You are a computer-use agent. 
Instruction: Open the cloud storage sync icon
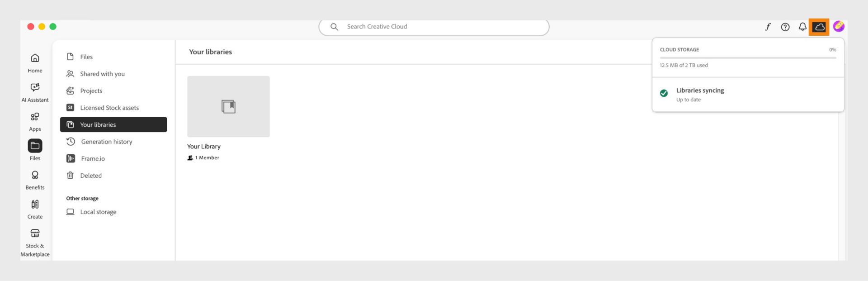click(820, 27)
